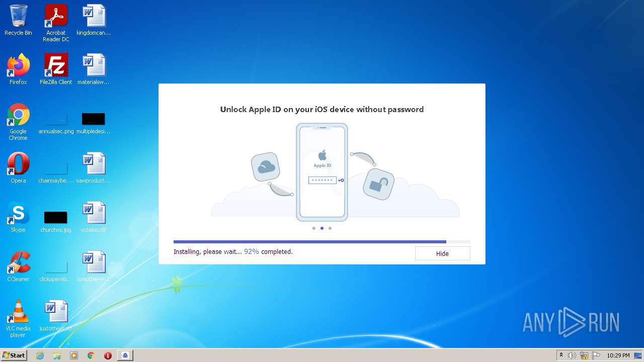
Task: Open the Skype desktop shortcut
Action: tap(18, 217)
